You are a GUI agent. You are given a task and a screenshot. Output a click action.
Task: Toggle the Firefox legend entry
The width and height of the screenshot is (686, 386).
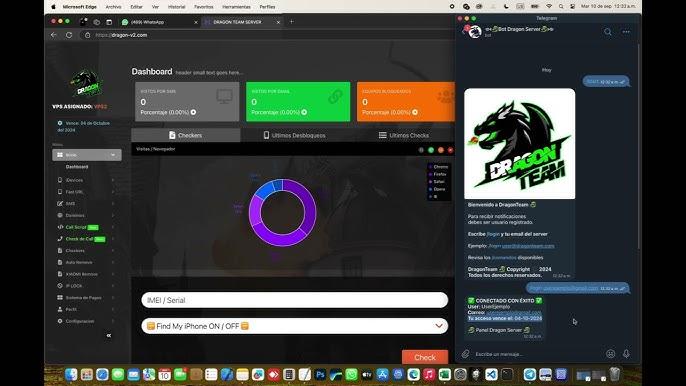[x=438, y=174]
